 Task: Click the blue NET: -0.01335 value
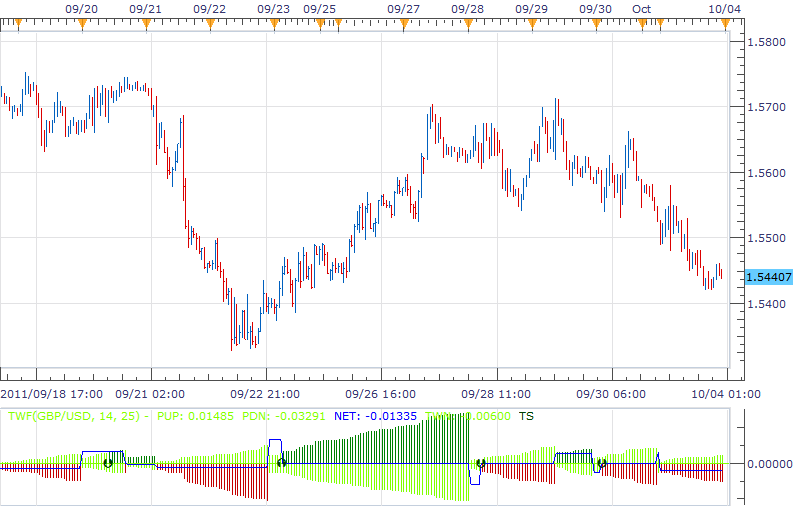tap(375, 416)
